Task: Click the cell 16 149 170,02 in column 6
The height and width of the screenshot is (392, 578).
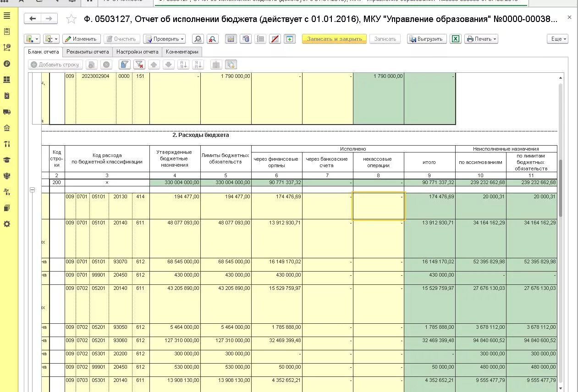Action: 276,265
